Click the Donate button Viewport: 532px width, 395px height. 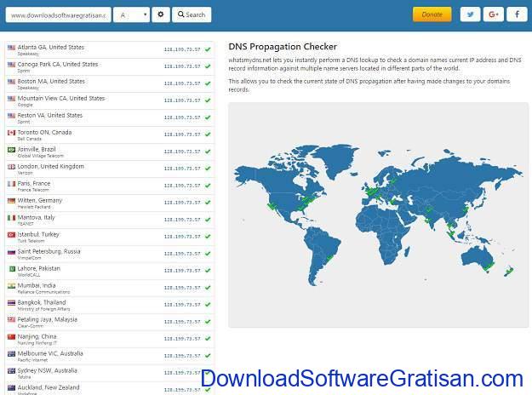[432, 14]
